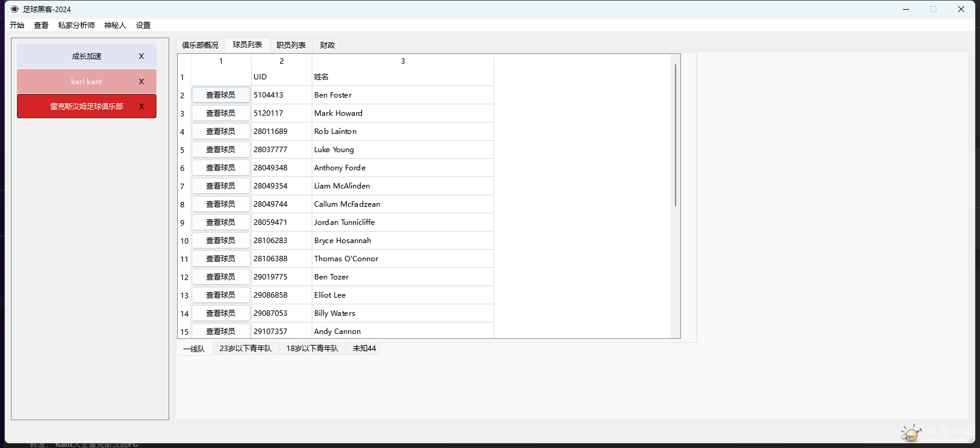The height and width of the screenshot is (448, 980).
Task: Open the 私家分析师 menu
Action: [x=76, y=25]
